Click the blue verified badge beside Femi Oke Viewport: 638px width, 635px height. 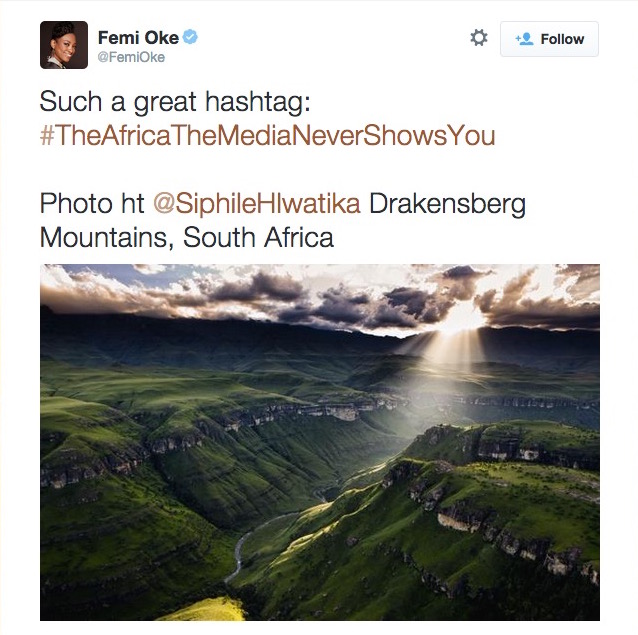[x=190, y=37]
